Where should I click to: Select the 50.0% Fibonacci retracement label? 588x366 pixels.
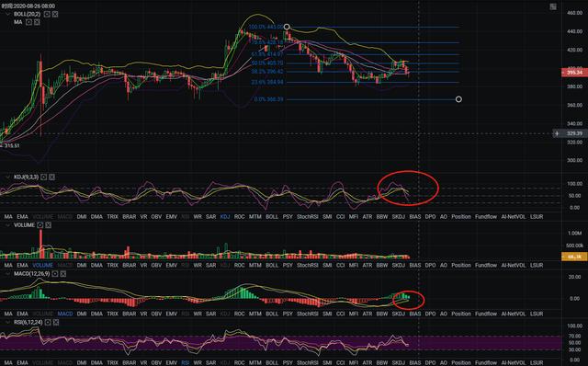pos(267,63)
